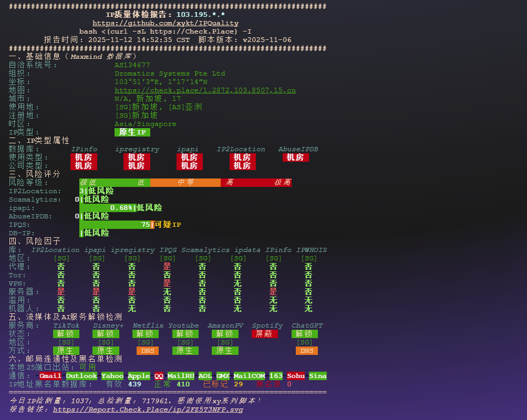Select the TikTok 解锁 status badge
Screen dimensions: 527x420
pyautogui.click(x=66, y=333)
